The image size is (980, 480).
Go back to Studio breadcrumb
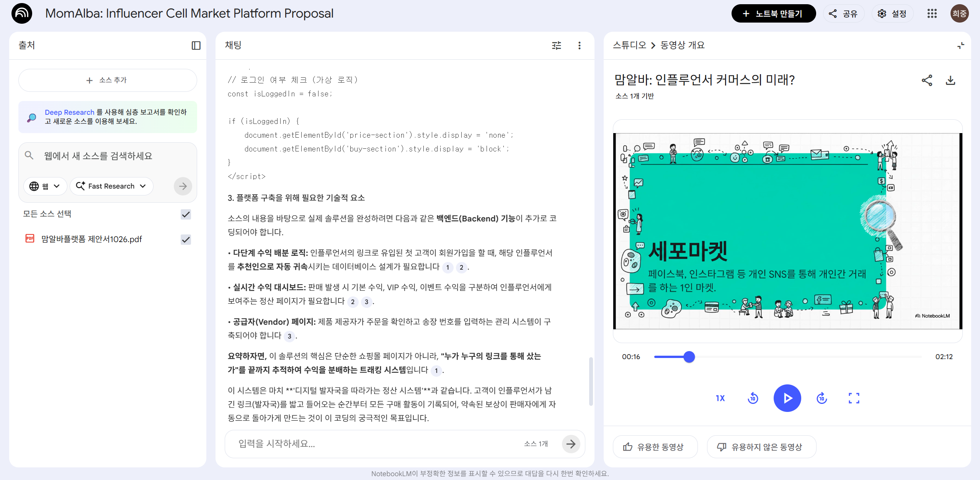(x=629, y=45)
